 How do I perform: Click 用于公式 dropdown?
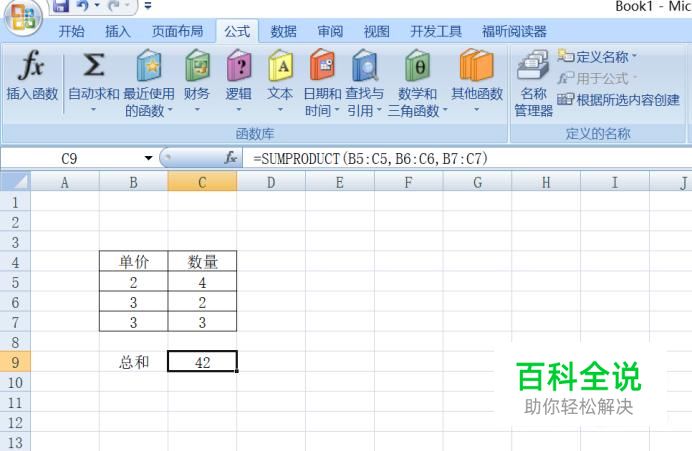pos(597,79)
